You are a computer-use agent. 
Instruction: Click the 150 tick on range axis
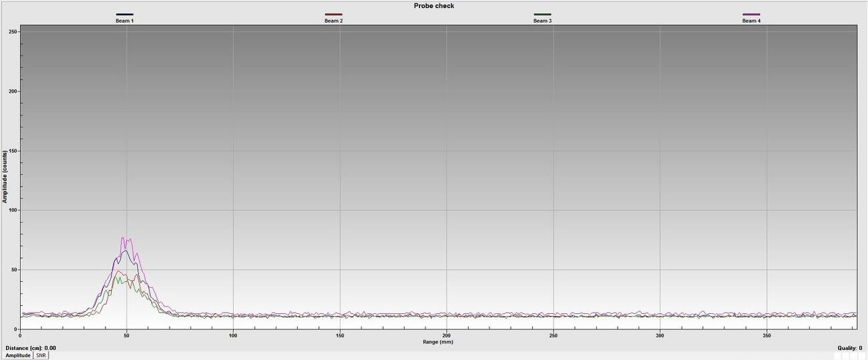click(340, 335)
